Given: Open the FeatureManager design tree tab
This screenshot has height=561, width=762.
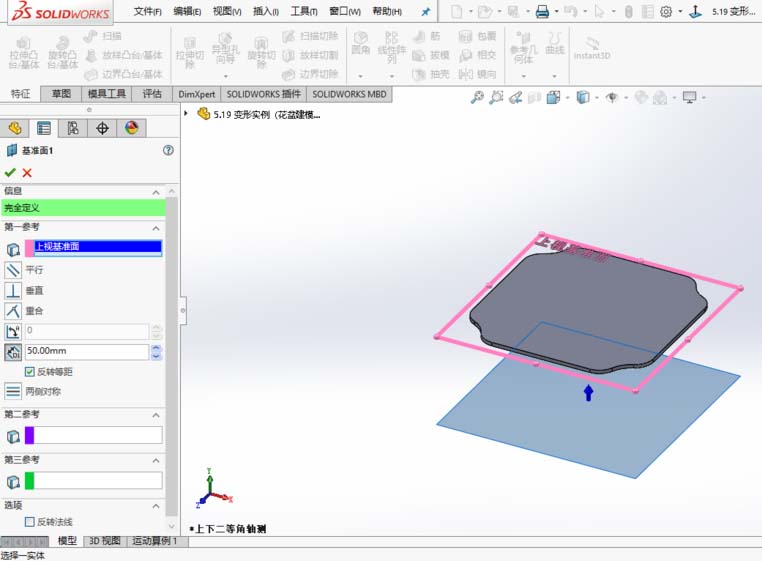Looking at the screenshot, I should 15,128.
